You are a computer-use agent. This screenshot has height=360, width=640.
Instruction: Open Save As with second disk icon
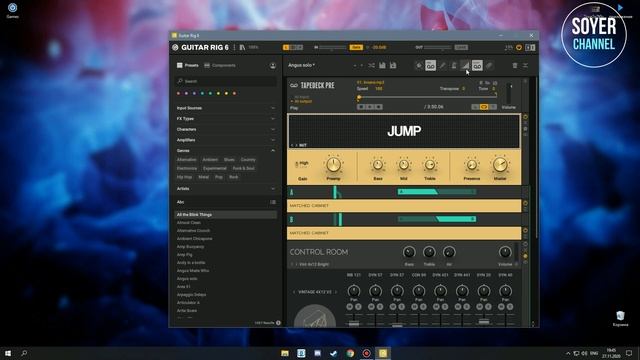(x=393, y=65)
